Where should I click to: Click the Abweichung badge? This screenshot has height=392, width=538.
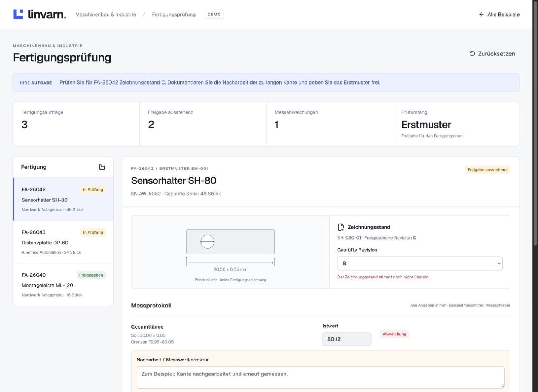[395, 334]
